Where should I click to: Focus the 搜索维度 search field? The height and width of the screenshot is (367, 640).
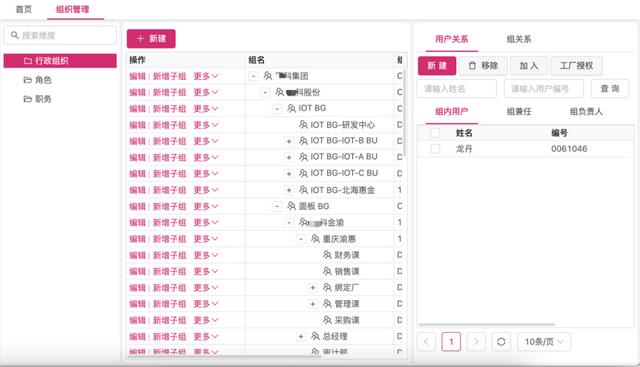pos(60,36)
